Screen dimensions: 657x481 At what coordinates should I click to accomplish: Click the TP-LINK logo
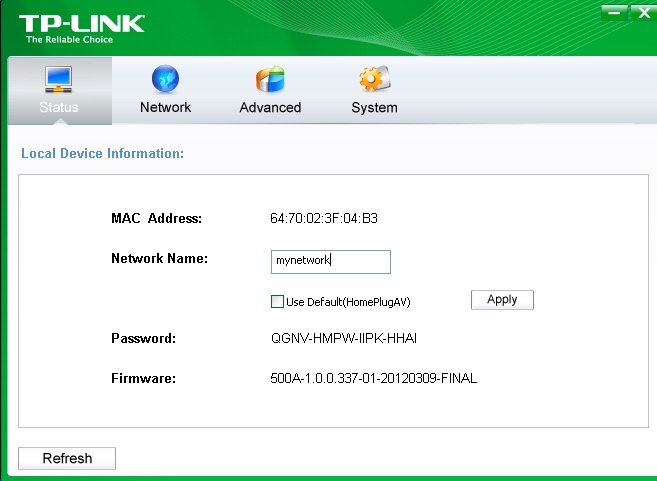[x=82, y=26]
